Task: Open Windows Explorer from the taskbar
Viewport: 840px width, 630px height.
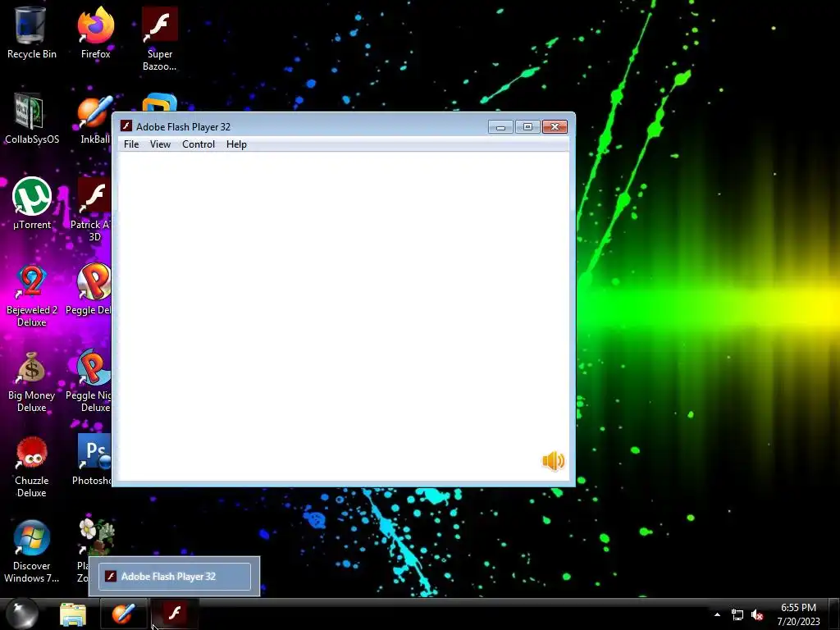Action: [x=73, y=614]
